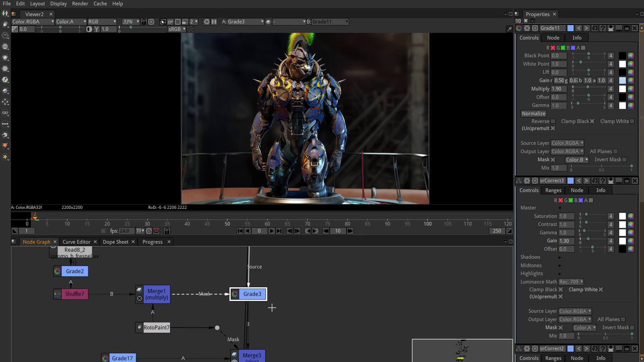Enable Reverse checkbox in Grade11
Image resolution: width=644 pixels, height=362 pixels.
pyautogui.click(x=553, y=121)
